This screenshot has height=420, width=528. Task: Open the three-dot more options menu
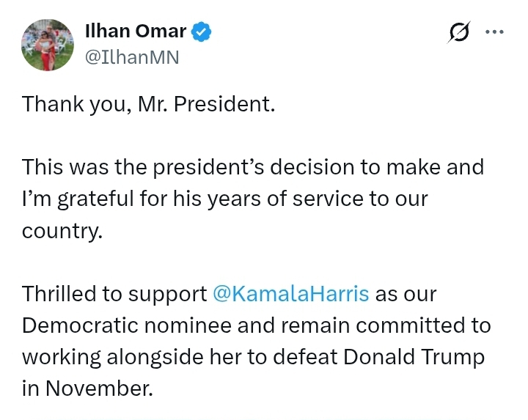pos(495,32)
